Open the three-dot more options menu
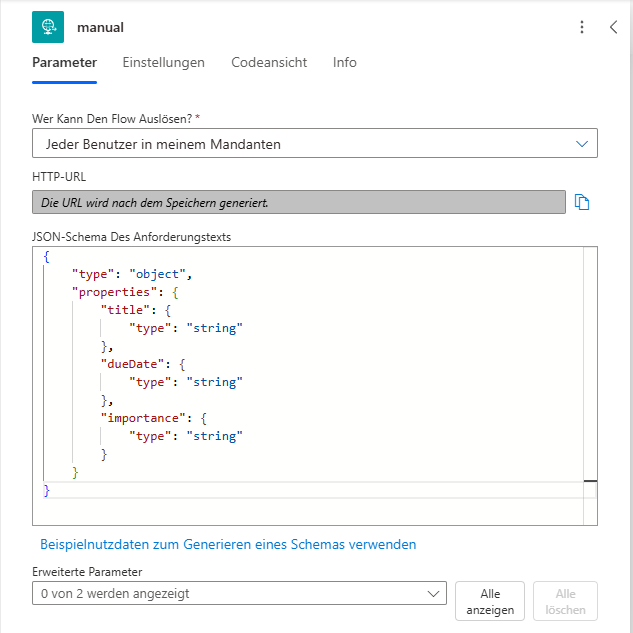This screenshot has width=633, height=633. pyautogui.click(x=582, y=27)
